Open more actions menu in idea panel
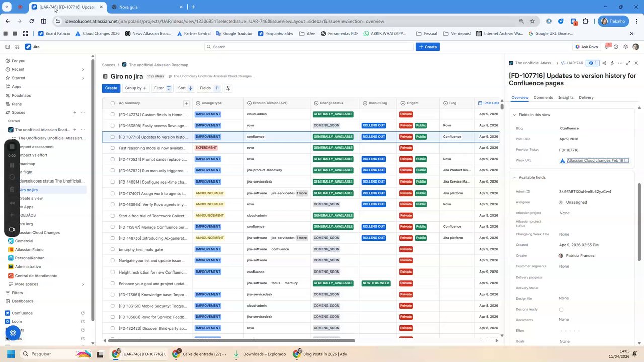 click(620, 63)
